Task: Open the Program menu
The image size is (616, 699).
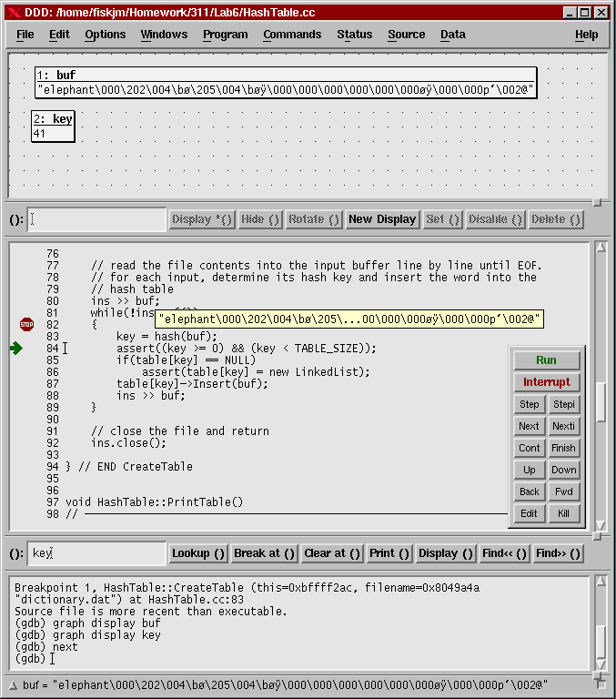Action: click(x=225, y=35)
